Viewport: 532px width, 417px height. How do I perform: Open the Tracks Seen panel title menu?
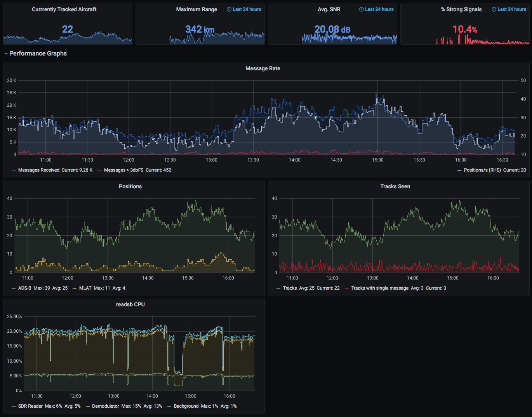click(395, 186)
